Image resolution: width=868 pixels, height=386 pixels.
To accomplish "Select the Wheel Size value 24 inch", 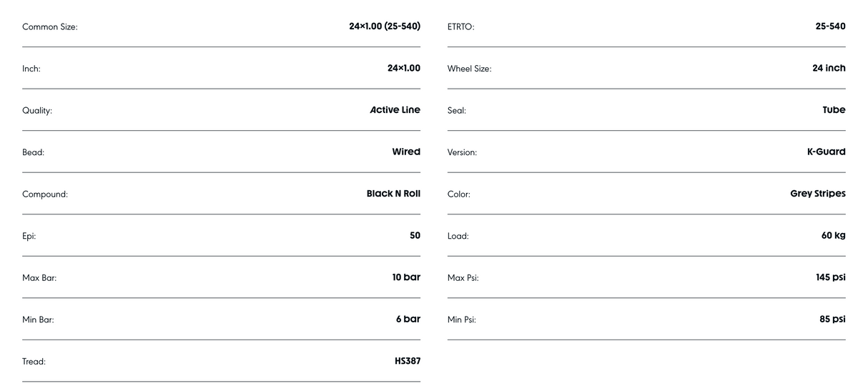I will [x=829, y=68].
